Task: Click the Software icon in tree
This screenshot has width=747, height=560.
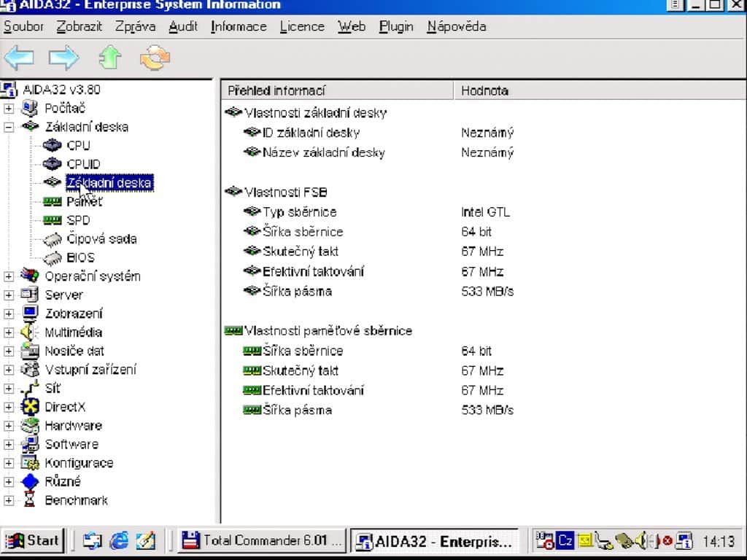Action: click(29, 444)
